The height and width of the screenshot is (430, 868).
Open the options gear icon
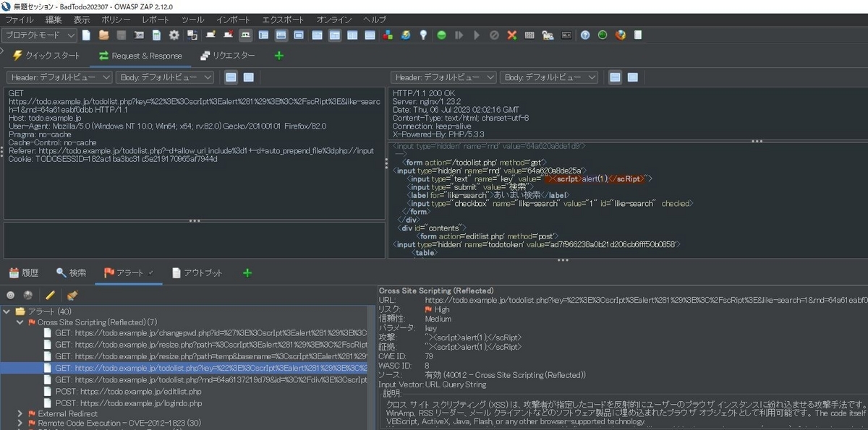174,35
